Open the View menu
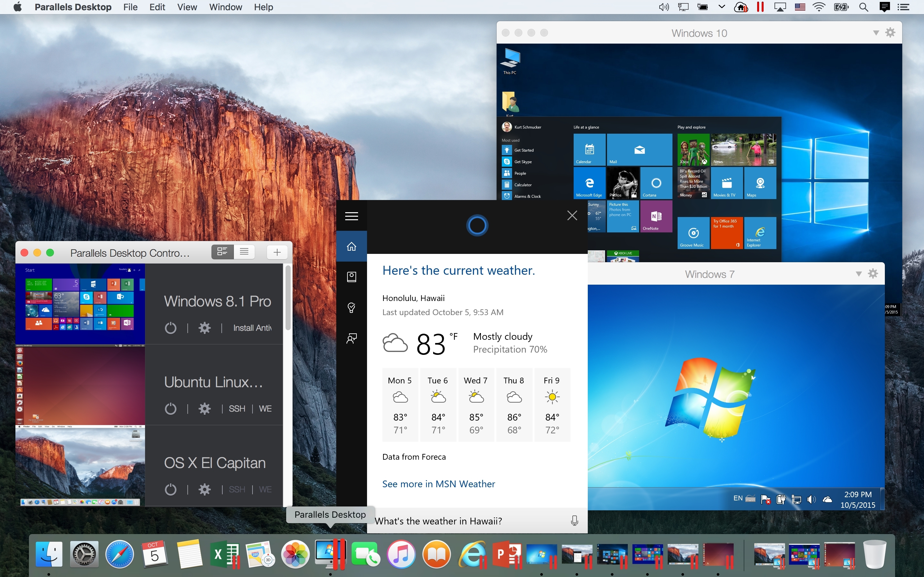Viewport: 924px width, 577px height. tap(187, 7)
